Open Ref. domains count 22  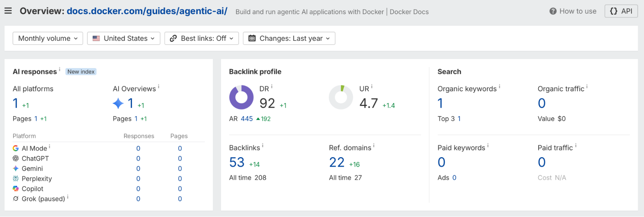(337, 162)
